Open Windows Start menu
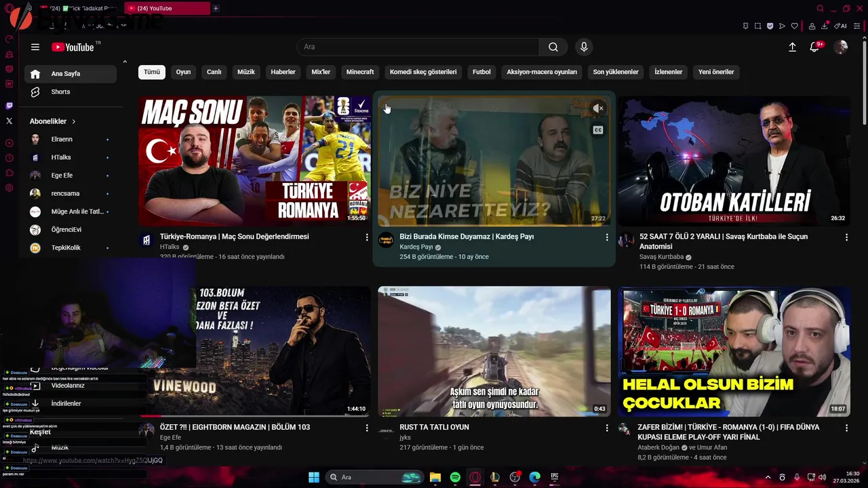868x488 pixels. pyautogui.click(x=314, y=477)
